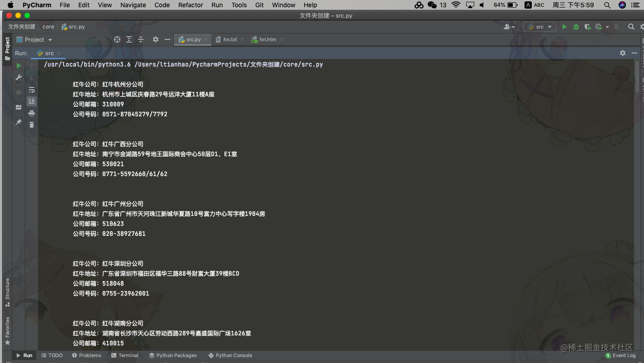Open Siri from the menu bar
The width and height of the screenshot is (644, 363).
622,5
